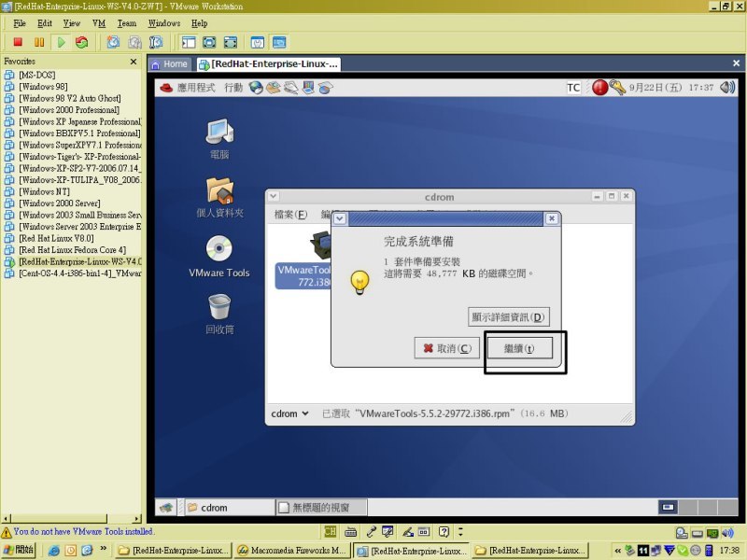Select [Red Hat Linux V8.0] favorite
The height and width of the screenshot is (560, 747).
click(56, 238)
